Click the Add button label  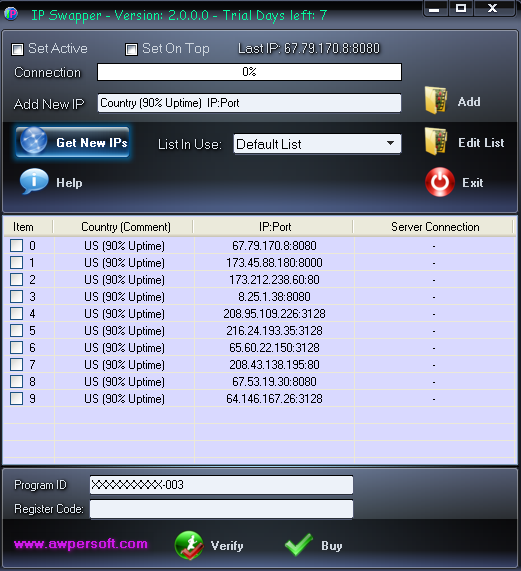[x=469, y=102]
